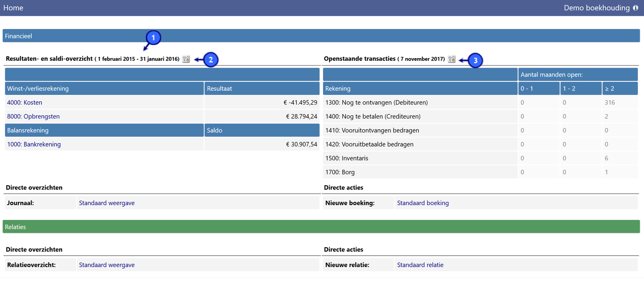This screenshot has width=644, height=305.
Task: Click the ≥ 2 months column header
Action: pyautogui.click(x=620, y=88)
